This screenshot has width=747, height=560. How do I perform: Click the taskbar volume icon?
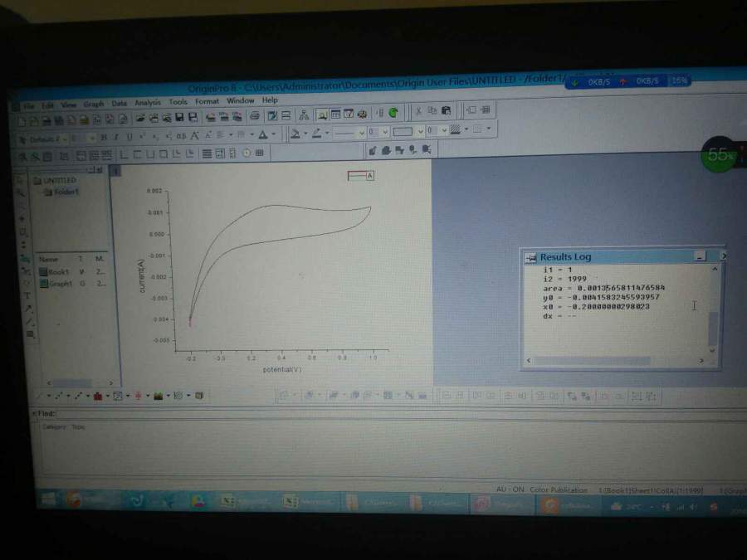click(693, 507)
